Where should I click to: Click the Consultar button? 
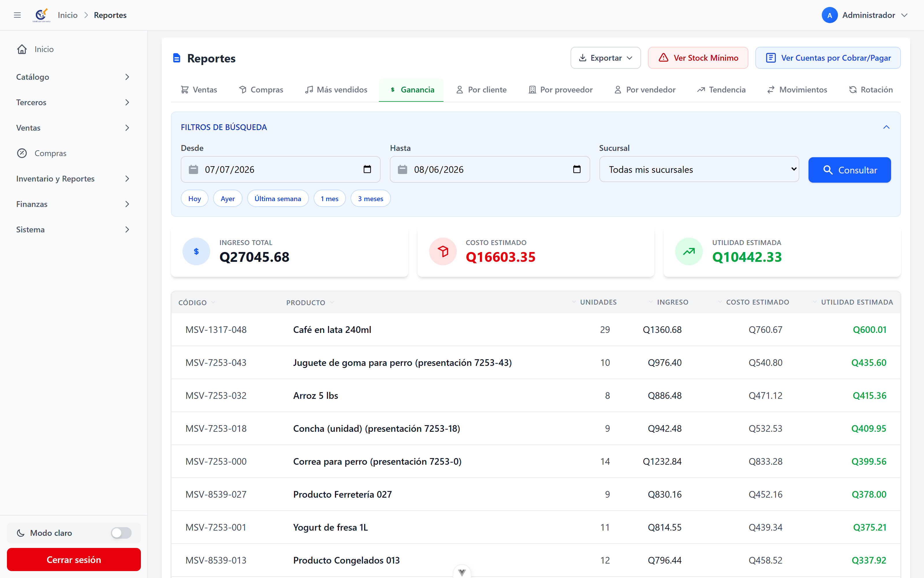850,170
